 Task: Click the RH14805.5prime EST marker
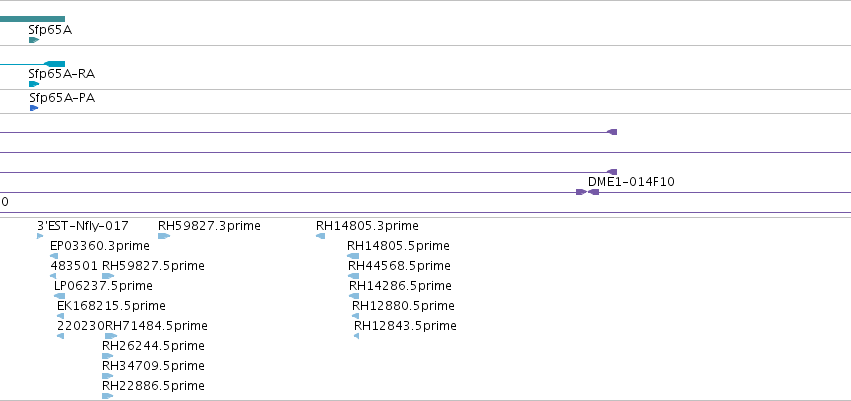[353, 256]
